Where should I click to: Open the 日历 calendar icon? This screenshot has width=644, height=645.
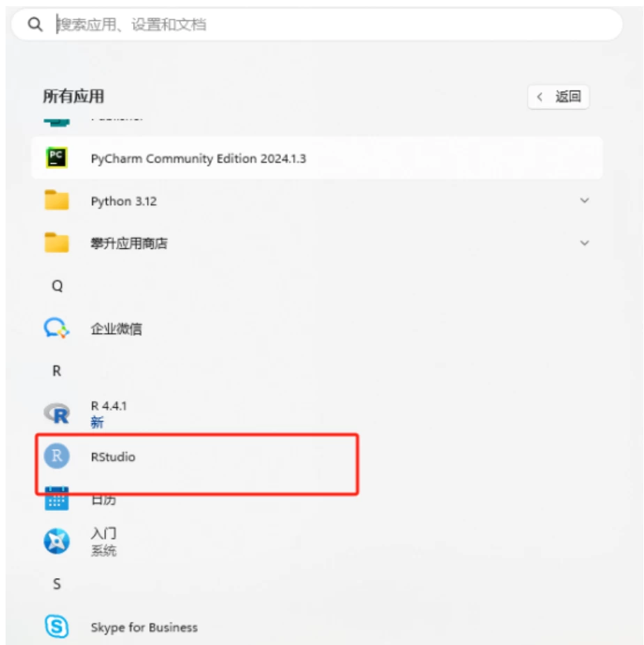(56, 499)
